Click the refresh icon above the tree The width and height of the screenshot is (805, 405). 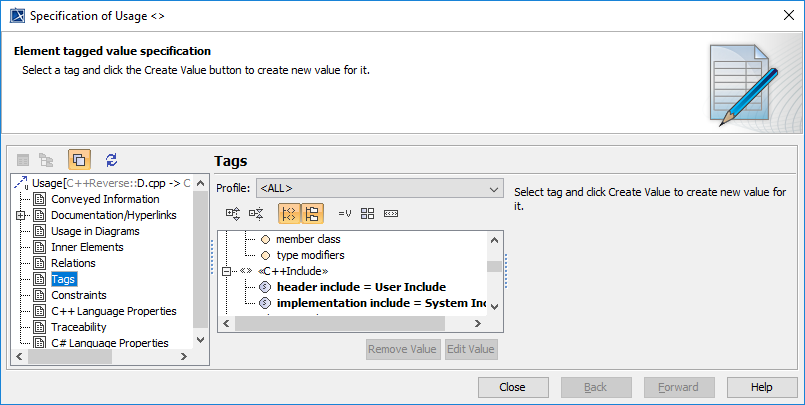pos(111,159)
